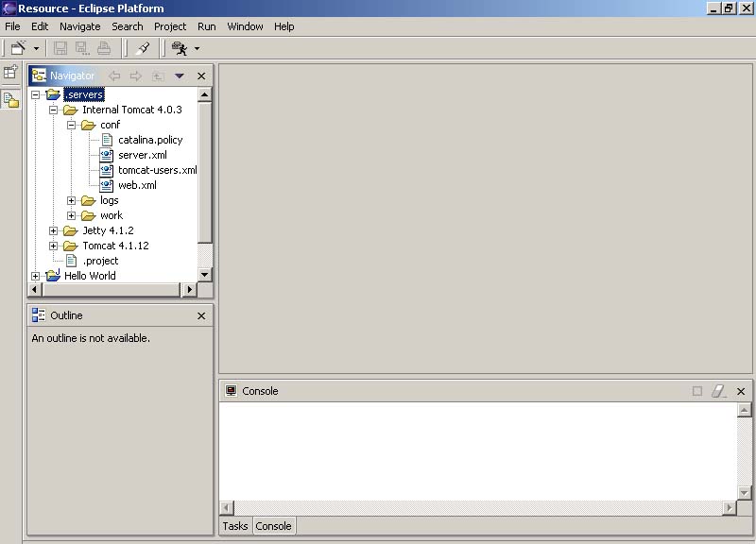Expand the Jetty 4.1.2 folder
Viewport: 756px width, 544px height.
(x=54, y=230)
